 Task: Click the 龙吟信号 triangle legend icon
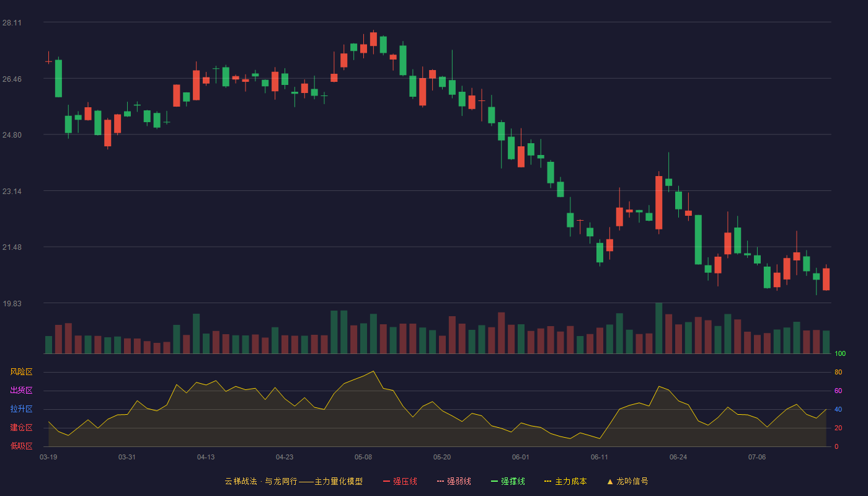click(610, 481)
